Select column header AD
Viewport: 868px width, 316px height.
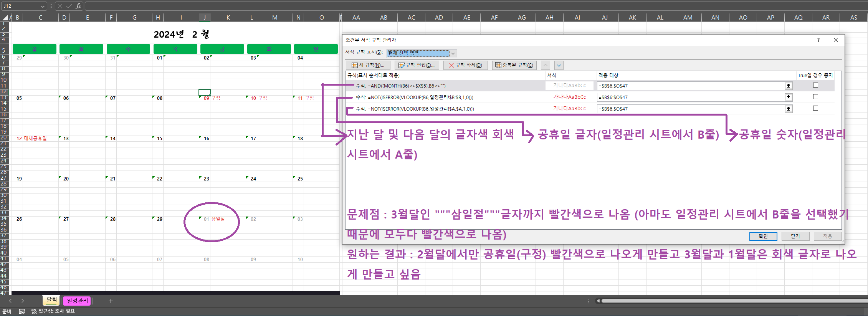point(439,18)
